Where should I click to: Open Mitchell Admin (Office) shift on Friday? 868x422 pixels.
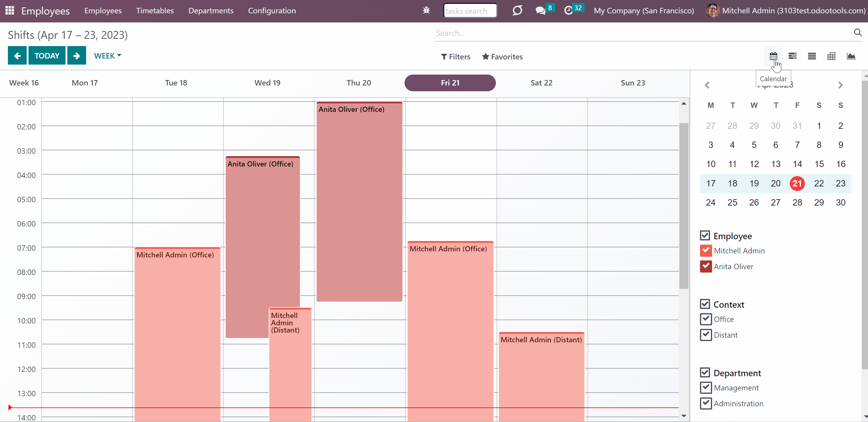[x=450, y=331]
